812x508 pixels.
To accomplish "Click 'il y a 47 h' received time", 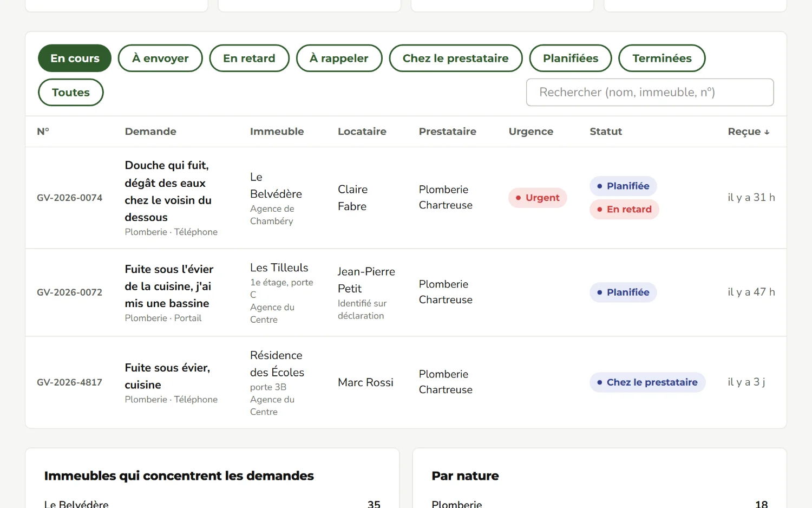I will (751, 292).
